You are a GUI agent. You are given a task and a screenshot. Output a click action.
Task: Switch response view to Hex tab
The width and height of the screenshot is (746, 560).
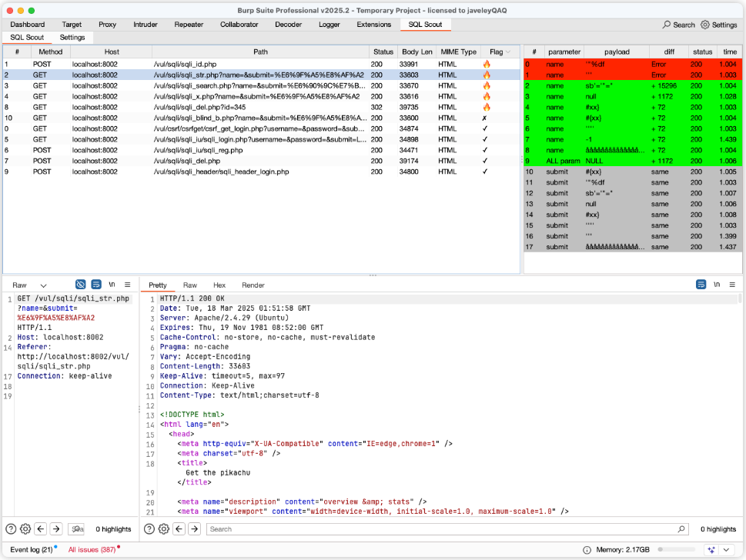pyautogui.click(x=219, y=285)
